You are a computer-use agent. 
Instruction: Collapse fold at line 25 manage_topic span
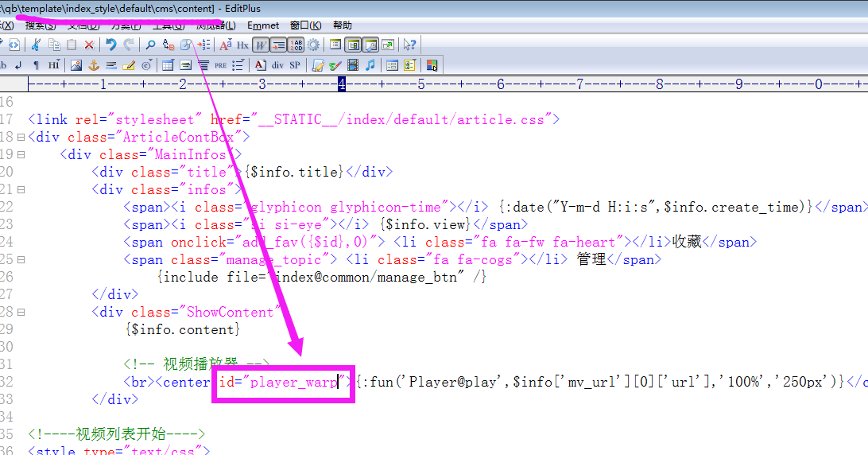[21, 259]
